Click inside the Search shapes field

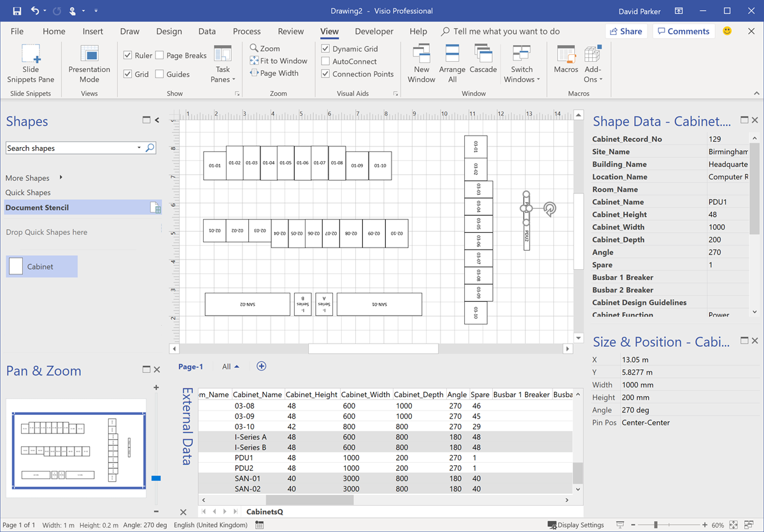70,147
